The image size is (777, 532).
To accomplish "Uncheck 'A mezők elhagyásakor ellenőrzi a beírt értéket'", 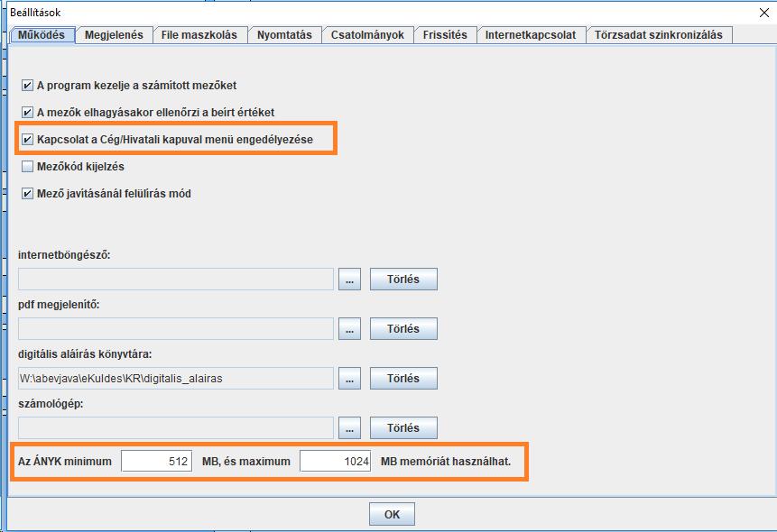I will coord(27,113).
